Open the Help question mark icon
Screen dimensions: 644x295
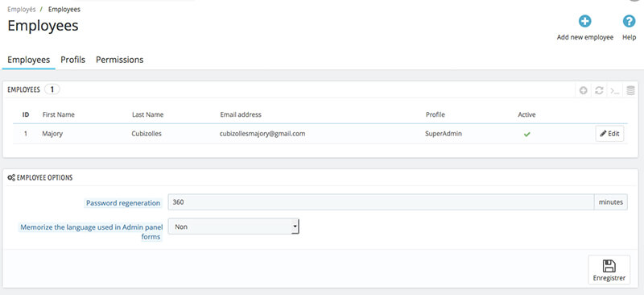click(629, 22)
